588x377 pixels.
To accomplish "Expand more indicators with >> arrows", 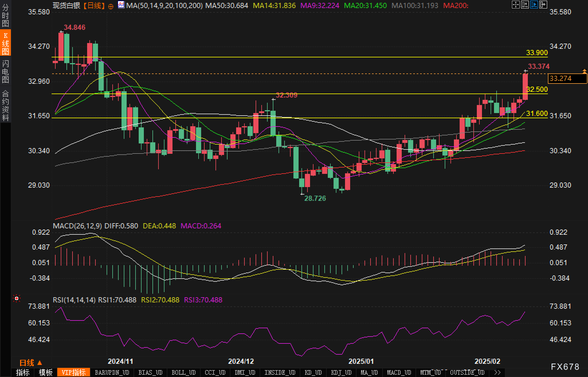I will (x=497, y=372).
